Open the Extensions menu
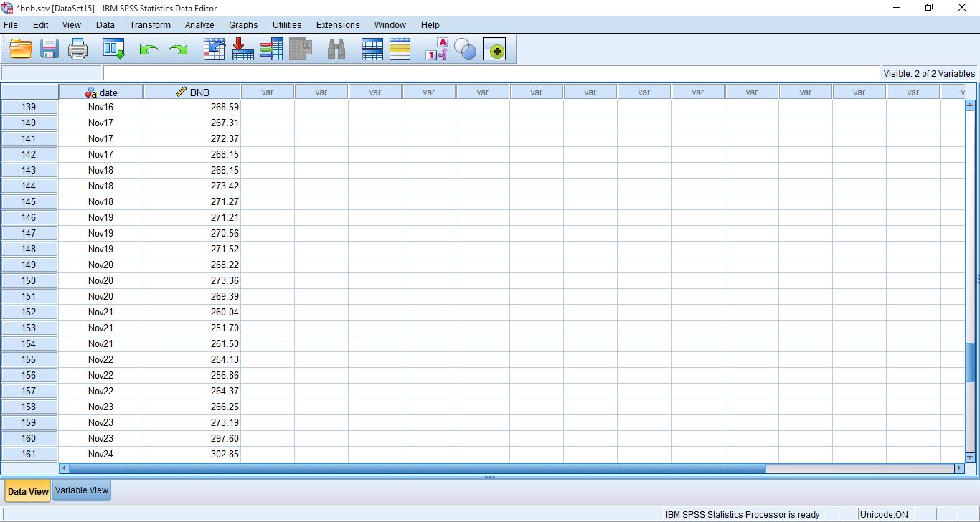 tap(338, 25)
